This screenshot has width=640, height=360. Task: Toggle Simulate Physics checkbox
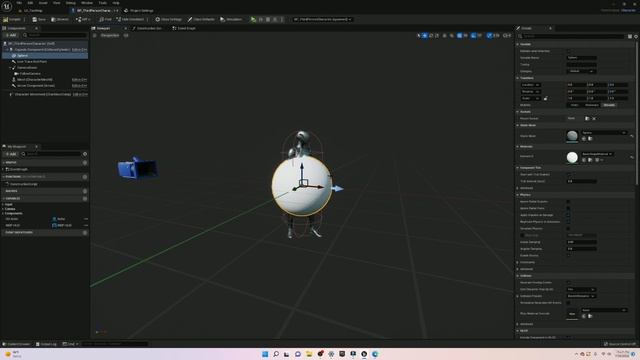click(568, 229)
